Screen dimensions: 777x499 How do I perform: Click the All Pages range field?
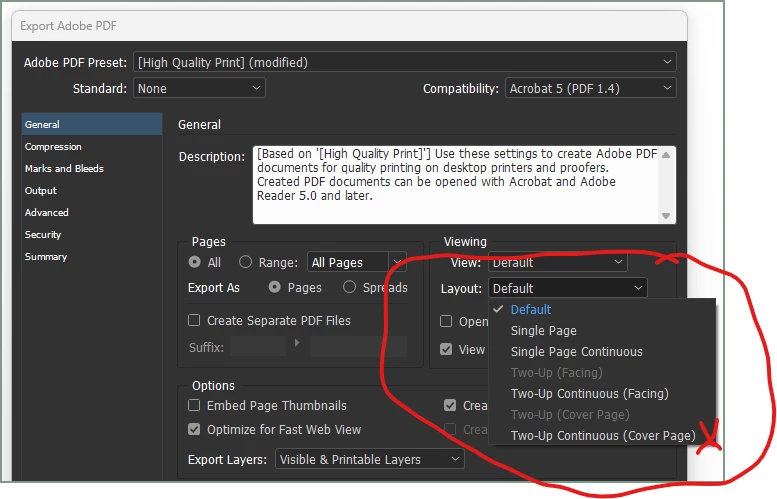pos(347,262)
